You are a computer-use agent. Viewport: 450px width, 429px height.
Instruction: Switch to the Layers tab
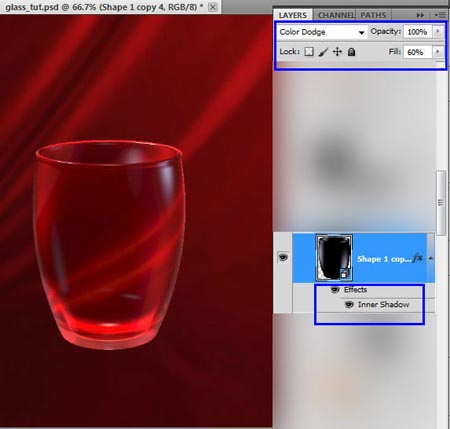click(293, 15)
